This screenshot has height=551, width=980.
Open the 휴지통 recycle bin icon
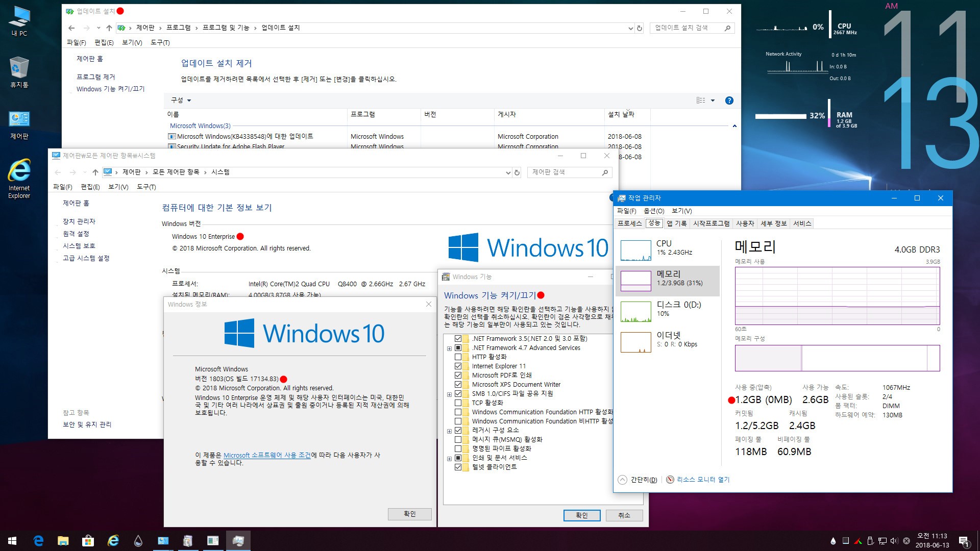click(x=19, y=72)
